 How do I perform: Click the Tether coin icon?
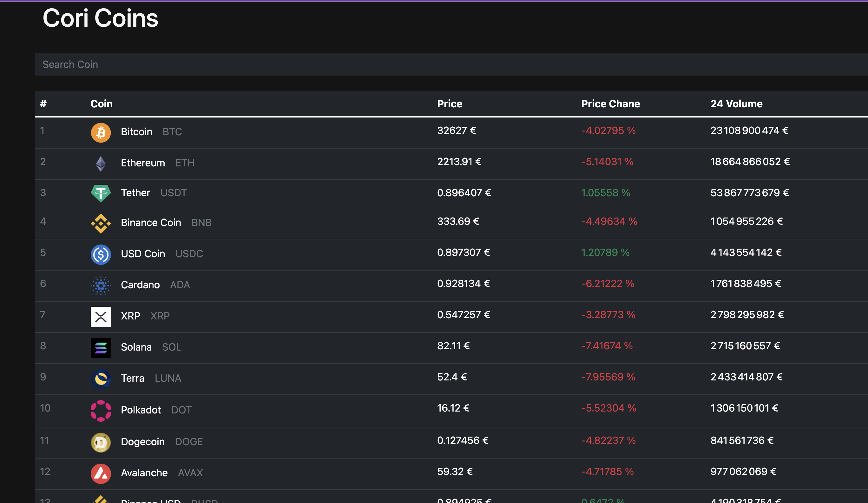pyautogui.click(x=101, y=193)
